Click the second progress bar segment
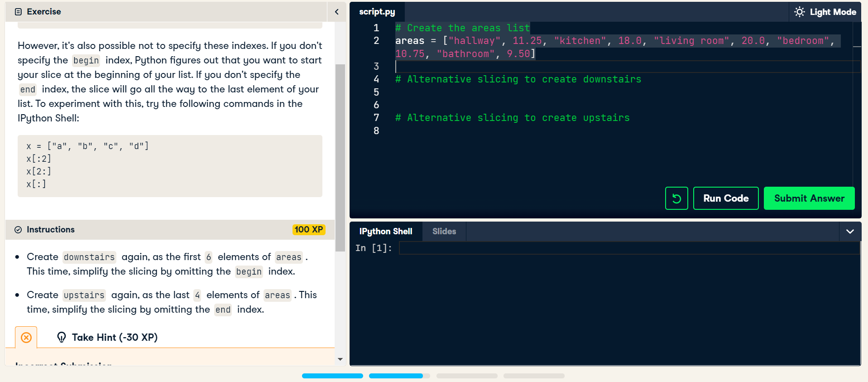Viewport: 868px width, 382px height. [x=399, y=376]
